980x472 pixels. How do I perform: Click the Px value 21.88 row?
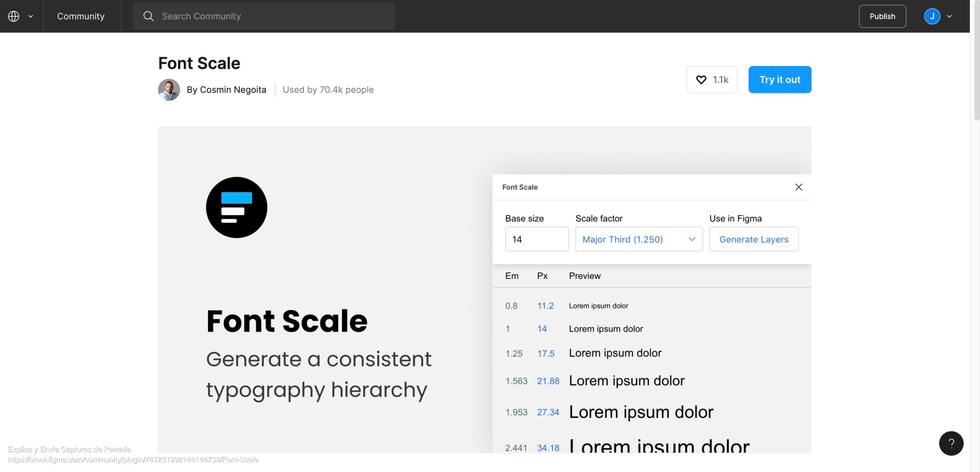click(x=548, y=381)
